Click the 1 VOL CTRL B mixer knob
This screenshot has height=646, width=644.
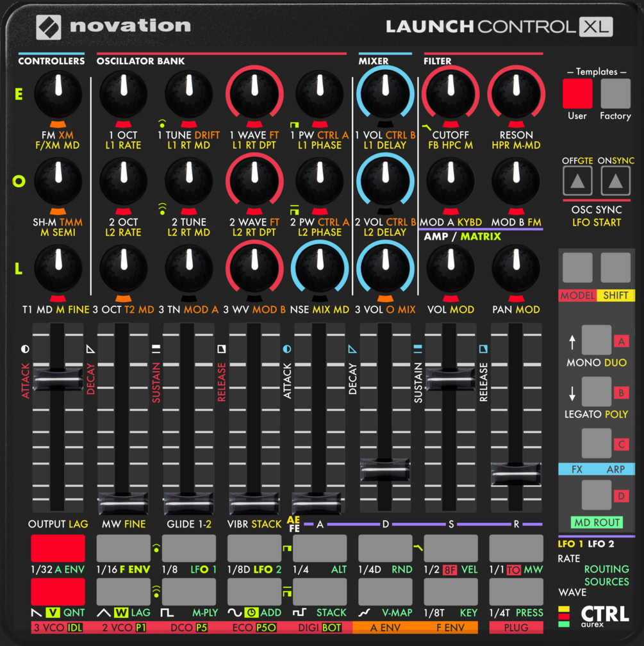click(x=385, y=94)
